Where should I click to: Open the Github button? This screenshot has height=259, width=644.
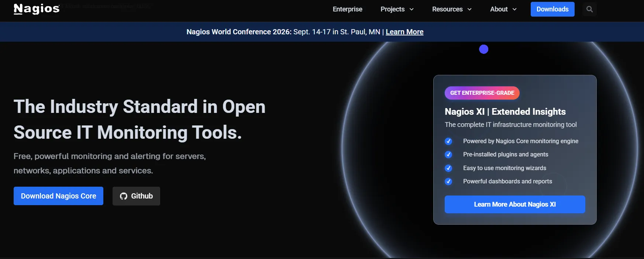point(136,196)
